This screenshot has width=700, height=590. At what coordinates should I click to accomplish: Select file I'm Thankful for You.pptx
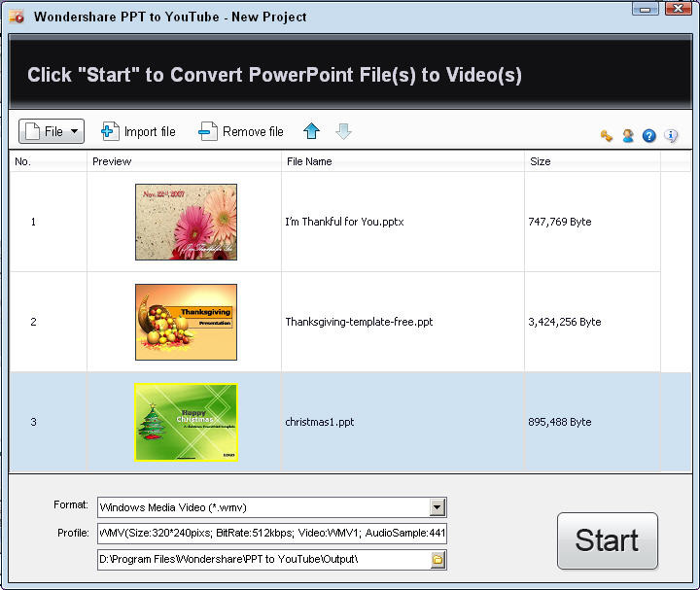(344, 222)
